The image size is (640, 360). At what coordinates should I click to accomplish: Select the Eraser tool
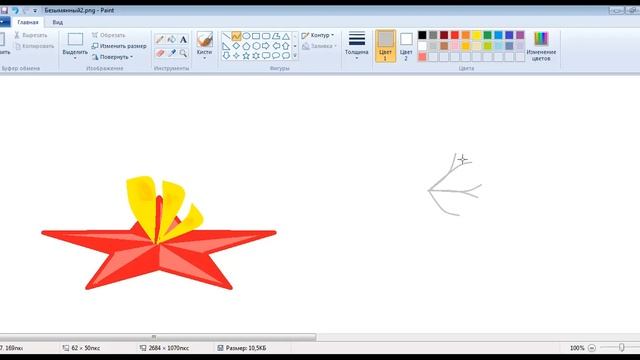(160, 53)
